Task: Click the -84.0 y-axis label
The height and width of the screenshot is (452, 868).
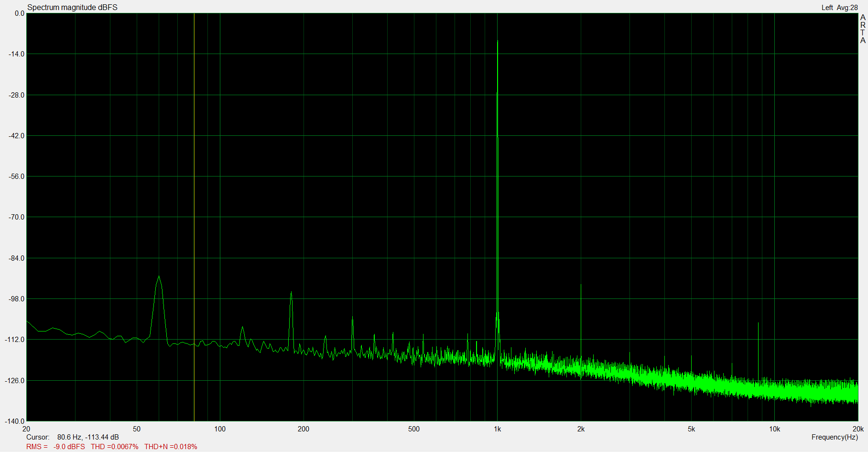Action: click(16, 258)
